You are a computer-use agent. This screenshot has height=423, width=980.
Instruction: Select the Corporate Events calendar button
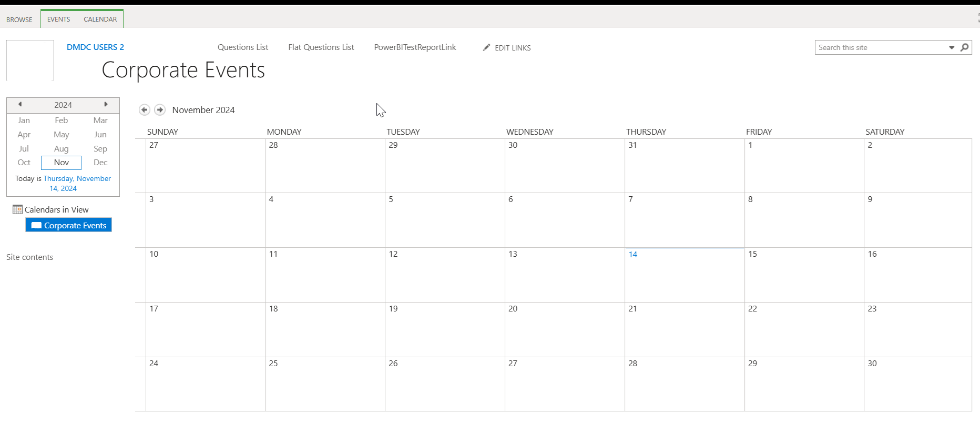coord(68,225)
